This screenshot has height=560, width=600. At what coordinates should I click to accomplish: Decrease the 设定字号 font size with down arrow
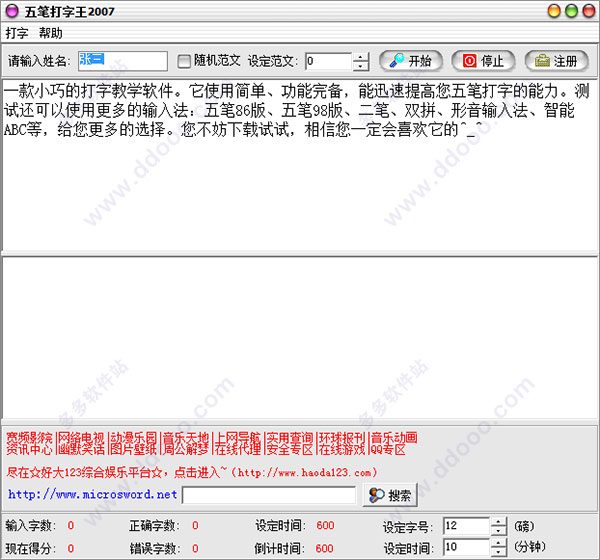[x=498, y=531]
